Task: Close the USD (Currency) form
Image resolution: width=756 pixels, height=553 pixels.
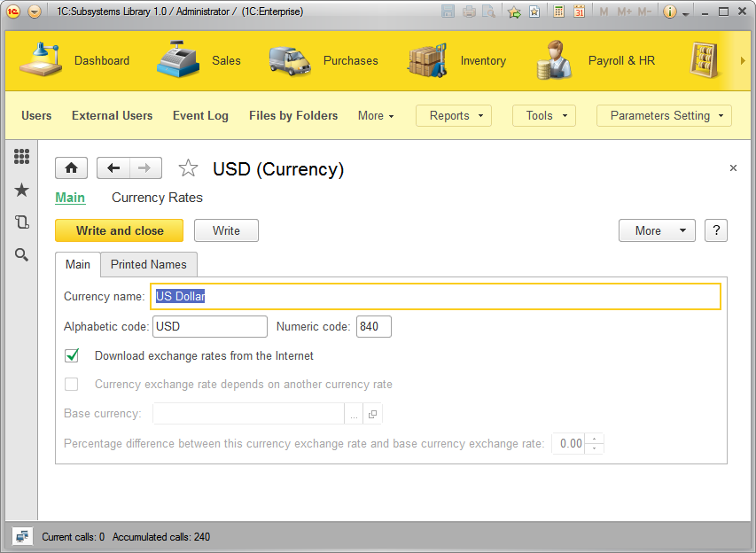Action: click(x=733, y=167)
